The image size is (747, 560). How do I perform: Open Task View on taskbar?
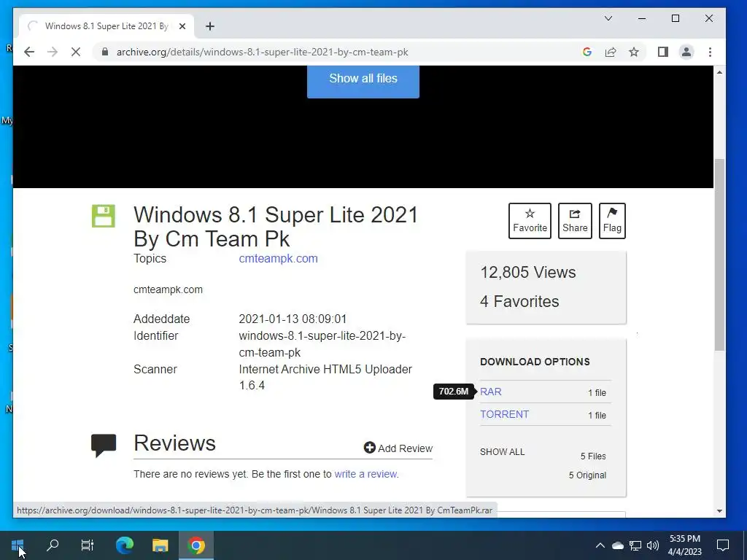coord(88,545)
